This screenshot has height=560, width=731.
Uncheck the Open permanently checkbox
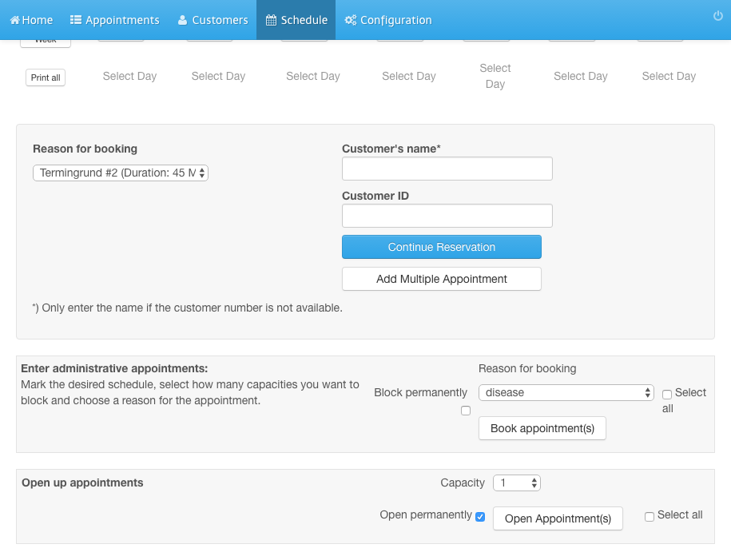tap(480, 517)
